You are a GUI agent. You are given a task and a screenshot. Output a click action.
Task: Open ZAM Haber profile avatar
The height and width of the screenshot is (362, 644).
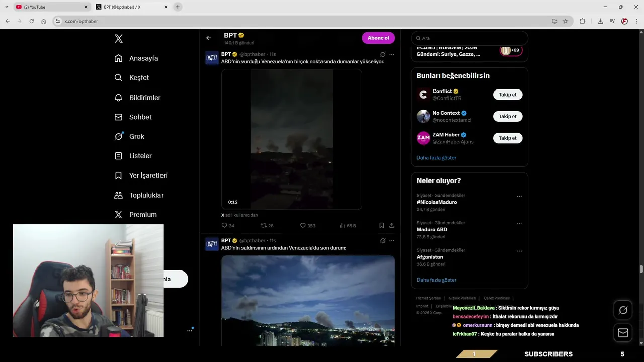[x=423, y=138]
